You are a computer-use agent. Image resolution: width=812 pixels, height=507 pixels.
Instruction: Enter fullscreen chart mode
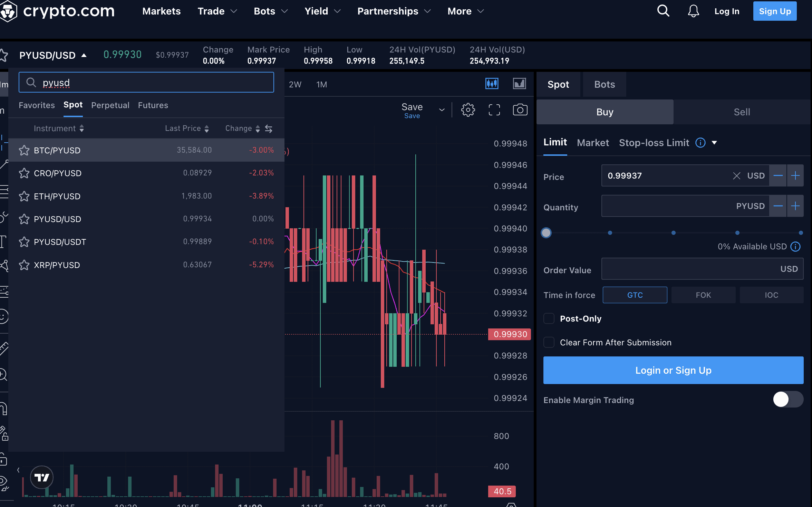coord(494,110)
